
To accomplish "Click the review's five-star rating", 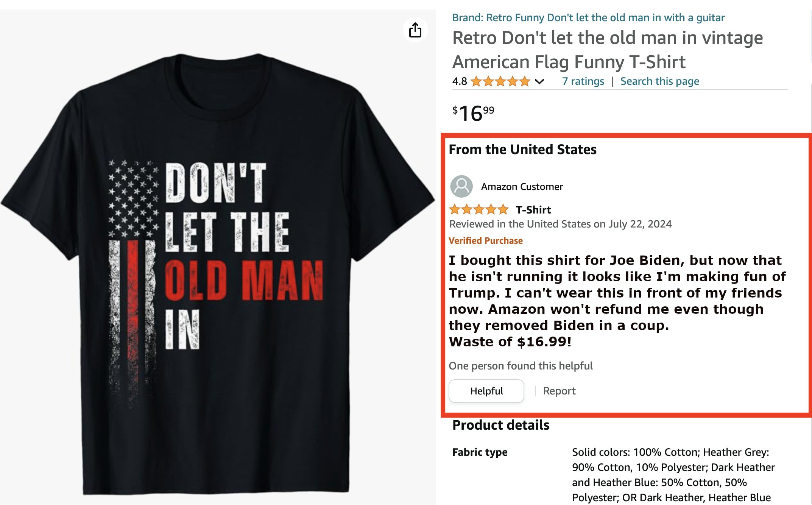I will [x=478, y=209].
